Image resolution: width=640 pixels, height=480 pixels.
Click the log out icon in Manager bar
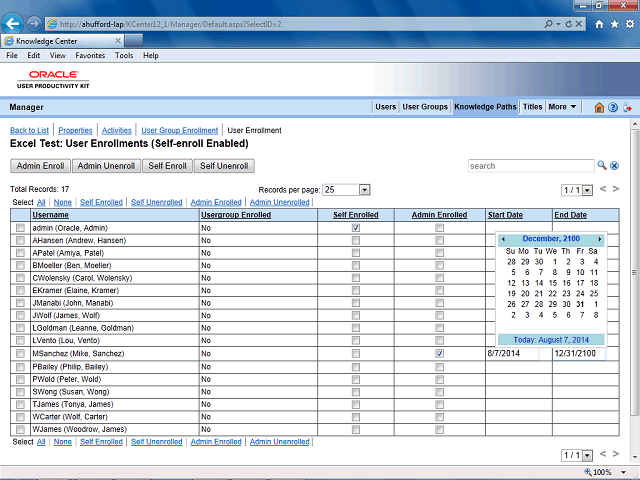[627, 107]
